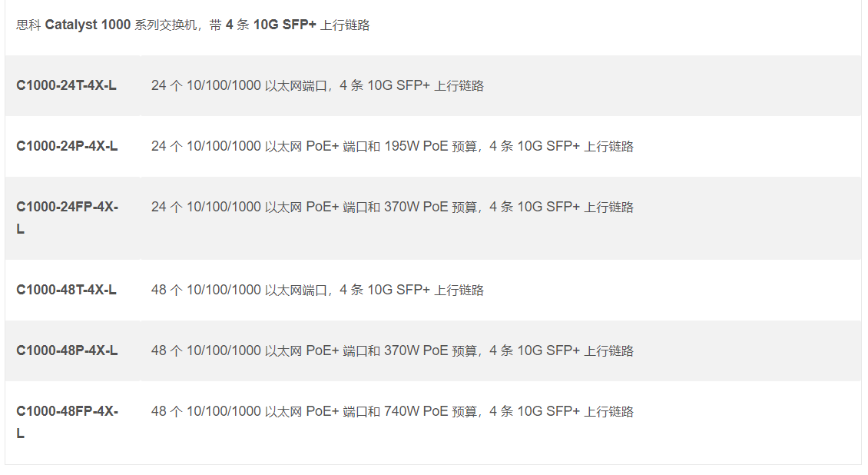Image resolution: width=868 pixels, height=475 pixels.
Task: Click the Catalyst 1000 table header text
Action: point(193,25)
